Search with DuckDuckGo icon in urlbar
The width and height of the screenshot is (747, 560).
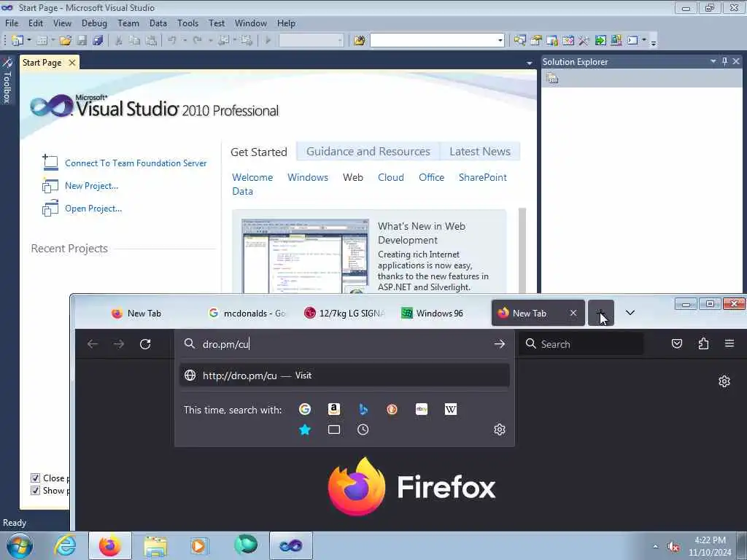click(392, 409)
